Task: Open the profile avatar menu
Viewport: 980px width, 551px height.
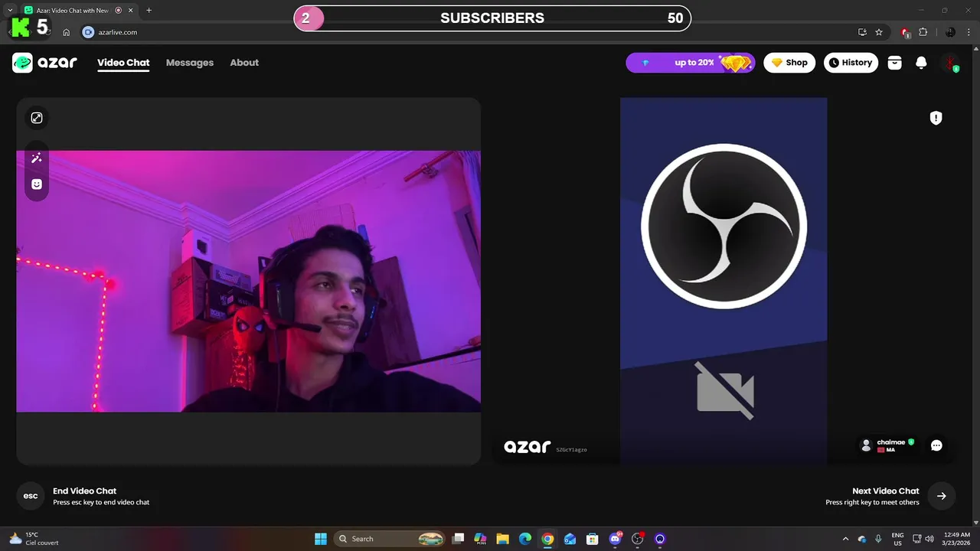Action: coord(950,63)
